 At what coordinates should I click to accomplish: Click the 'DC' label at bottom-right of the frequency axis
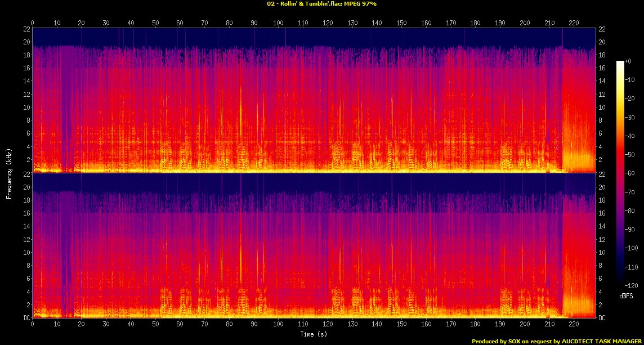coord(602,317)
